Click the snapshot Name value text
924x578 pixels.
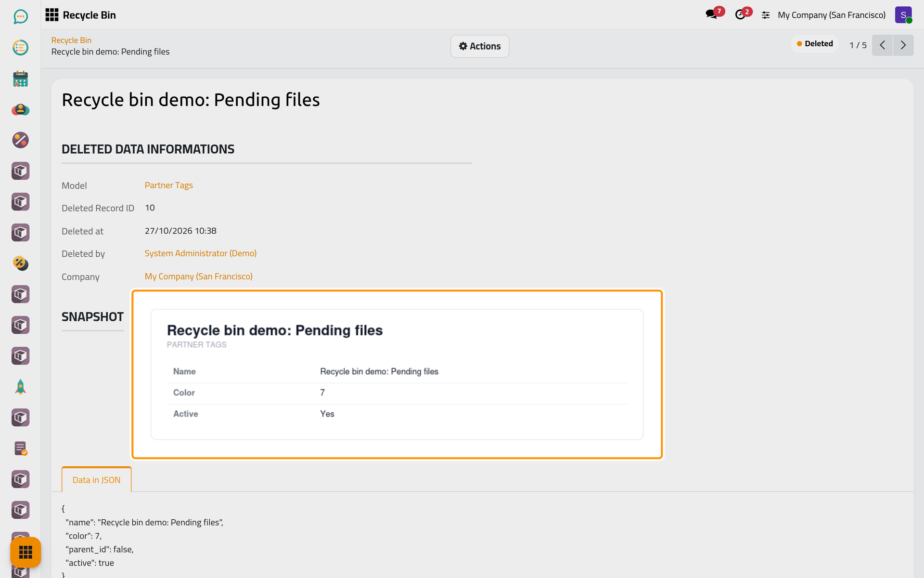379,371
